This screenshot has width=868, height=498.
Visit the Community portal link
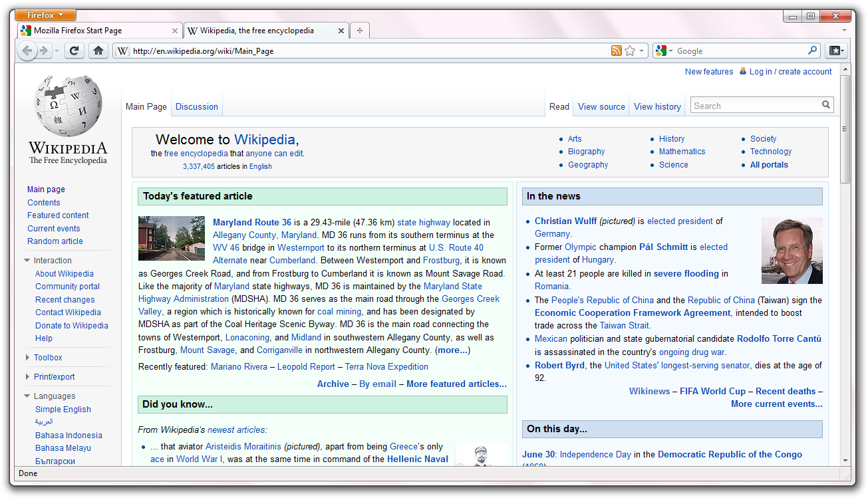(x=68, y=287)
